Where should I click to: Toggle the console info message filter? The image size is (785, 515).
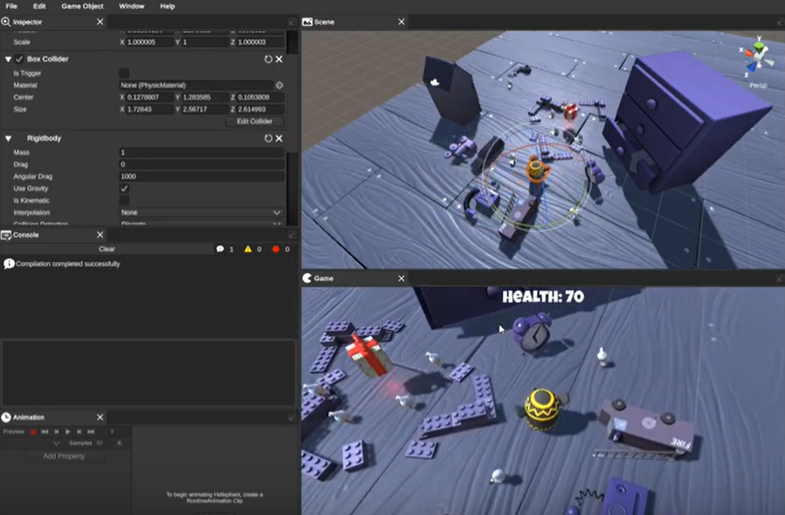click(220, 249)
